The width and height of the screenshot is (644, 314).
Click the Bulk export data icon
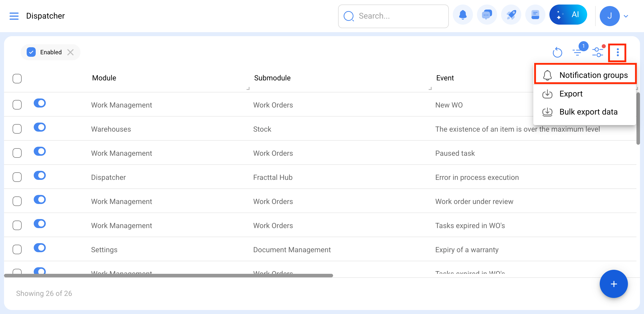point(547,112)
